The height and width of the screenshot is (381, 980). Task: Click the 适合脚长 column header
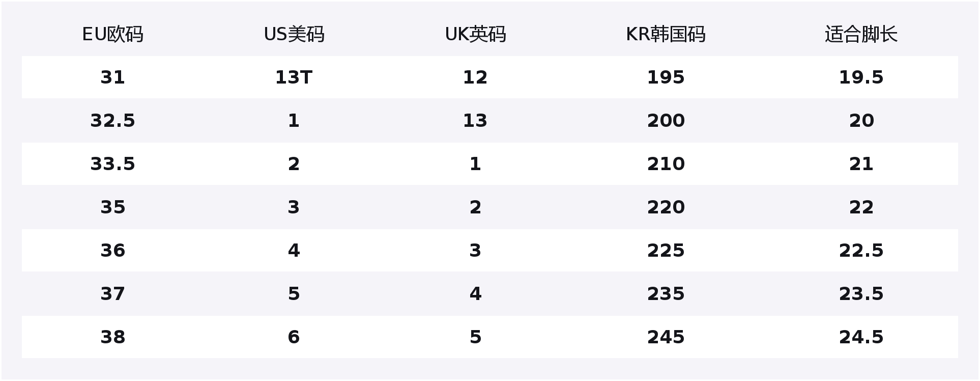click(861, 34)
